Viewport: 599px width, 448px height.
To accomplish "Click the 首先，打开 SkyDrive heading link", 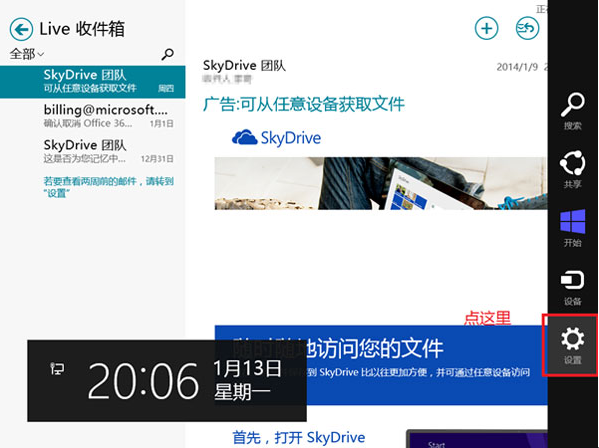I will click(x=299, y=438).
